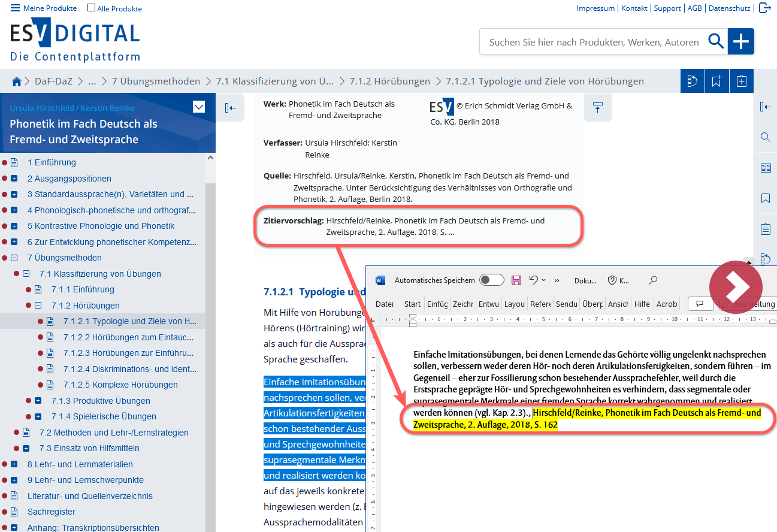777x532 pixels.
Task: Open the Datei tab in the Word window
Action: [x=385, y=304]
